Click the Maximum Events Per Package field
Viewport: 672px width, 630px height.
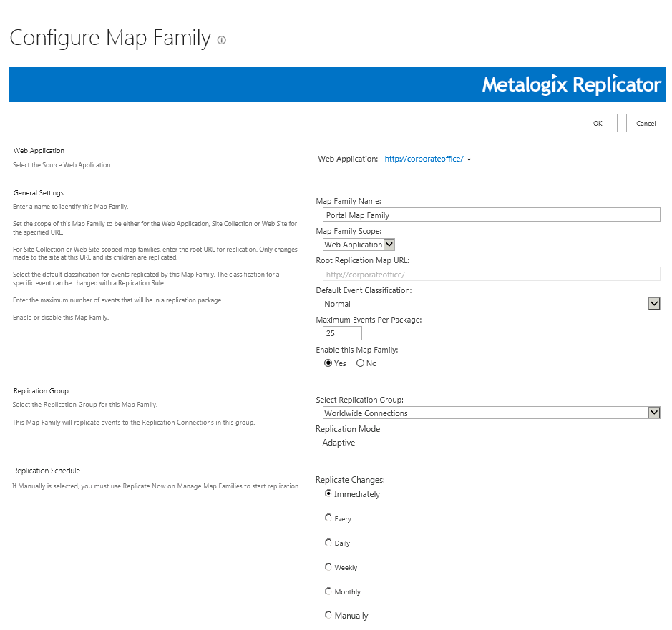(x=342, y=333)
